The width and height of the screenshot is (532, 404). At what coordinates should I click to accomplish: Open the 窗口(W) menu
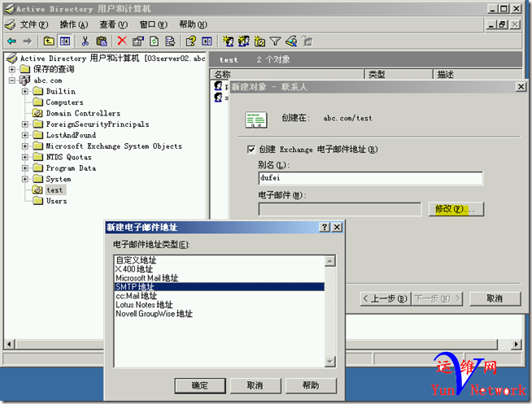(154, 24)
